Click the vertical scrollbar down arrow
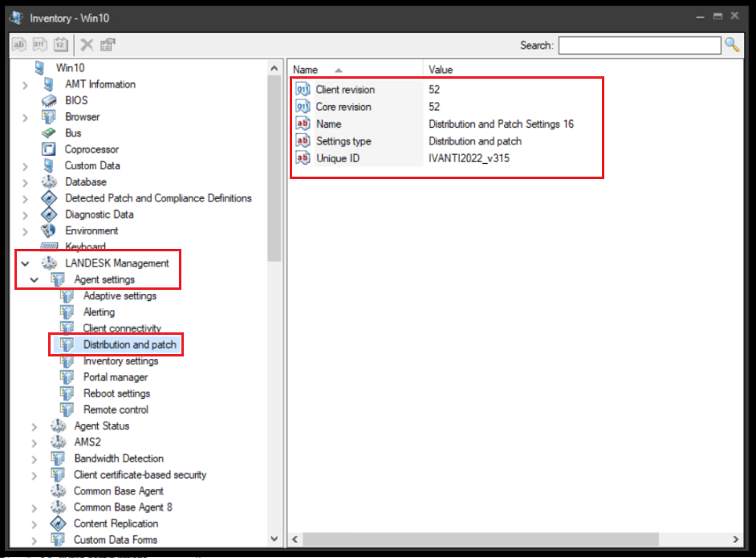756x558 pixels. tap(274, 539)
